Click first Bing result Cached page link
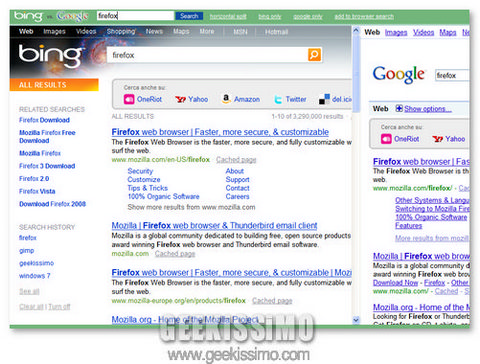The height and width of the screenshot is (364, 480). click(x=236, y=160)
